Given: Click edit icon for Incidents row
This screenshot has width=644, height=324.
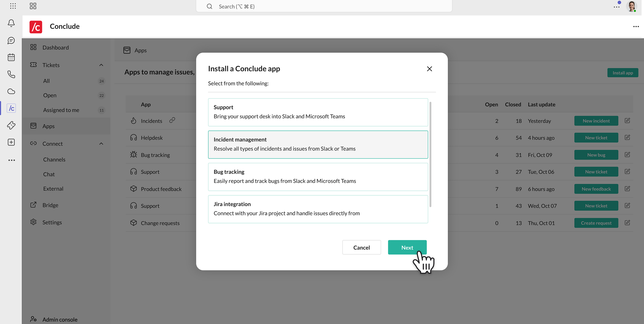Looking at the screenshot, I should pyautogui.click(x=627, y=121).
